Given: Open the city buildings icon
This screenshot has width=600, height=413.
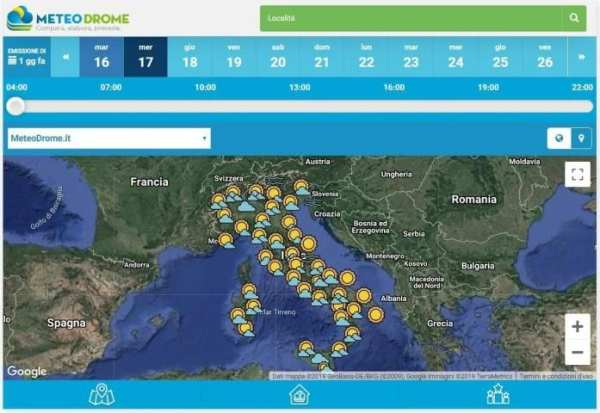Looking at the screenshot, I should pos(498,394).
